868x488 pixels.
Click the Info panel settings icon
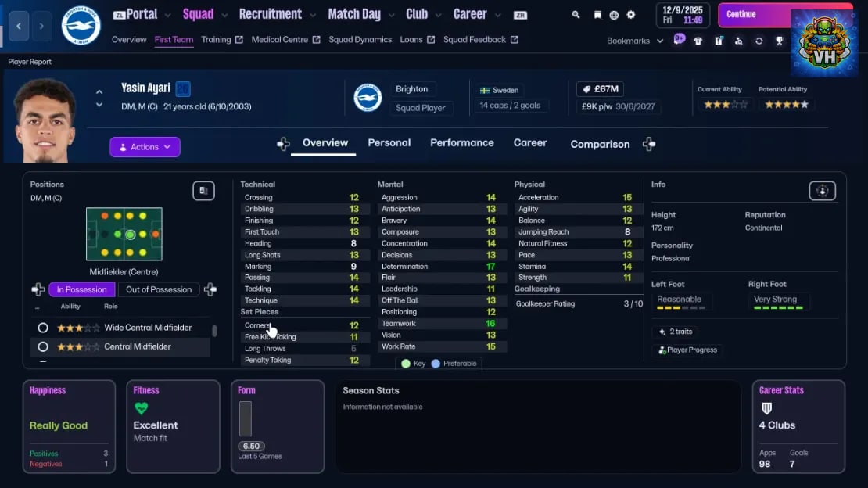coord(823,191)
